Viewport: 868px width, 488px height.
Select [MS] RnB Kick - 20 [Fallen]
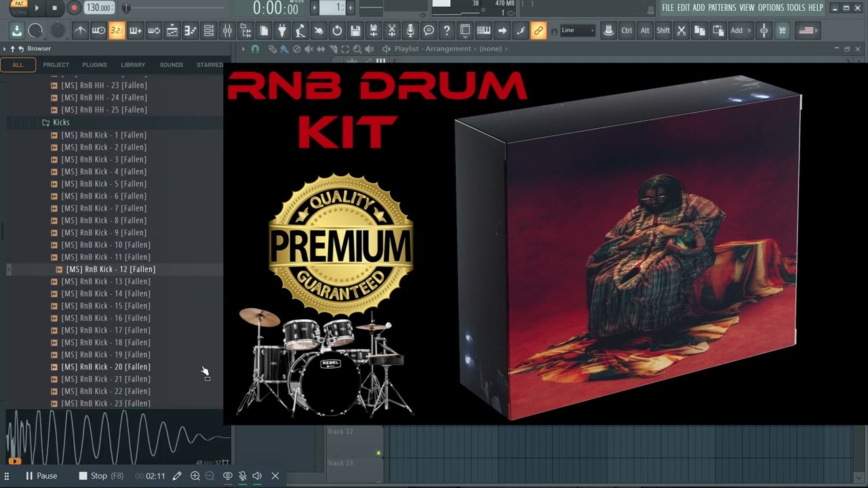pos(106,367)
